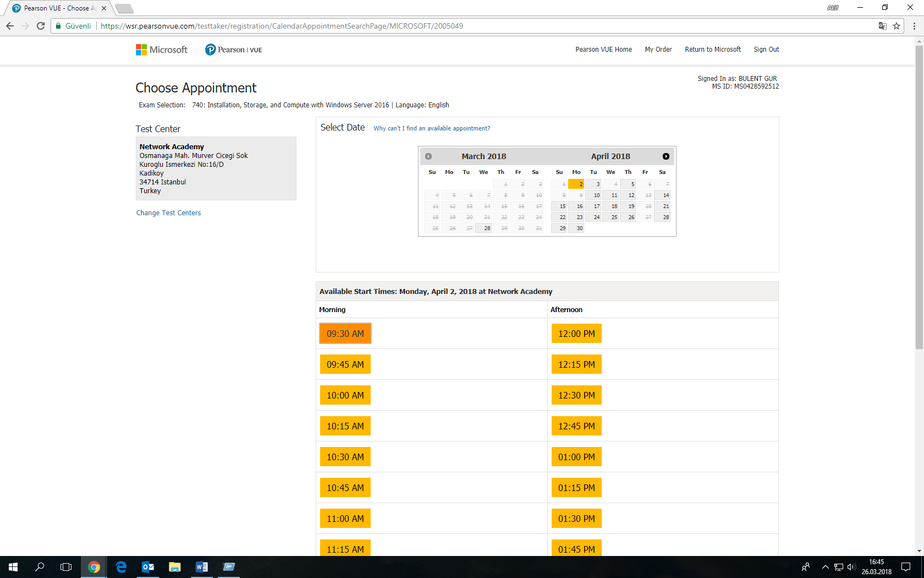
Task: Open Task View from taskbar
Action: click(x=66, y=567)
